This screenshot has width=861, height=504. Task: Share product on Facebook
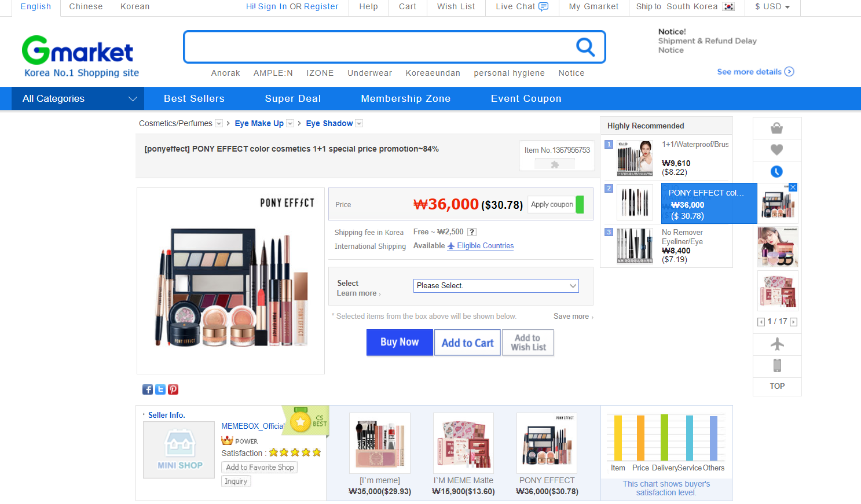(148, 389)
